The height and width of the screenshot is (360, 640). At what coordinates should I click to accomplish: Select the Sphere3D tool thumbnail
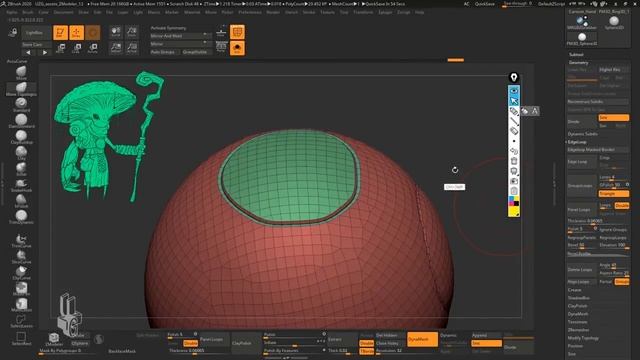[614, 22]
